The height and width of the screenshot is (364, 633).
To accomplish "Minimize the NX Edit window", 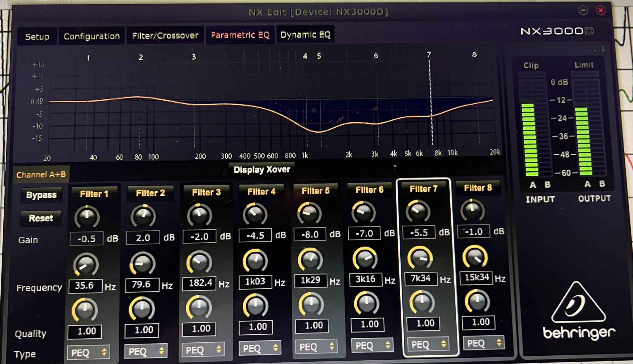I will (x=583, y=10).
